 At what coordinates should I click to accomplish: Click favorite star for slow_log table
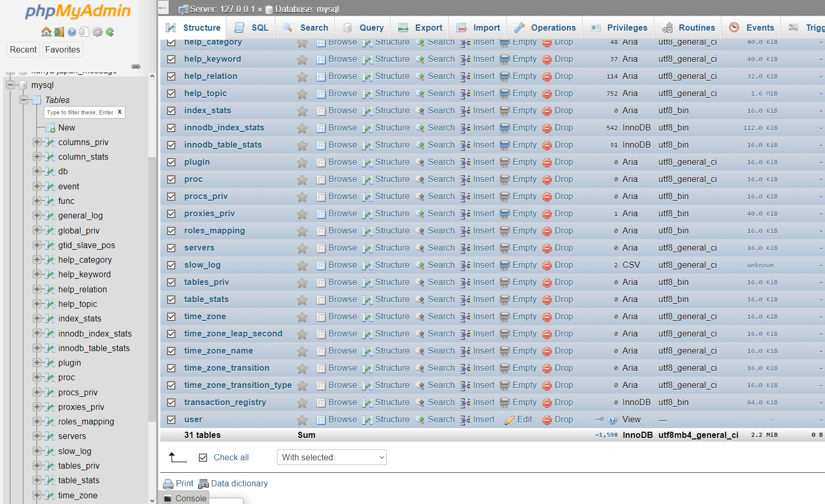click(302, 265)
